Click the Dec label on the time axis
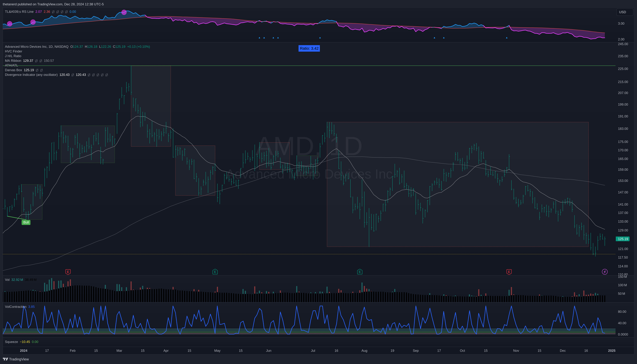This screenshot has width=637, height=364. [x=563, y=351]
